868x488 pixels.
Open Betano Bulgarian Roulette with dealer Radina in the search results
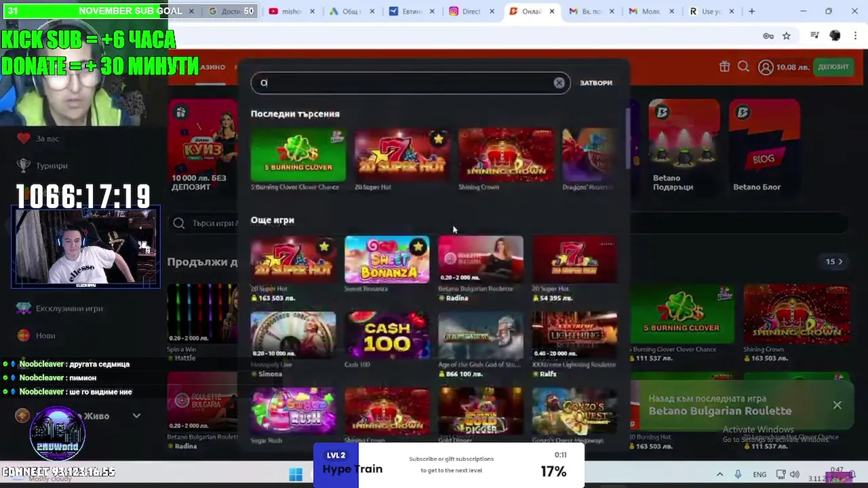tap(481, 260)
